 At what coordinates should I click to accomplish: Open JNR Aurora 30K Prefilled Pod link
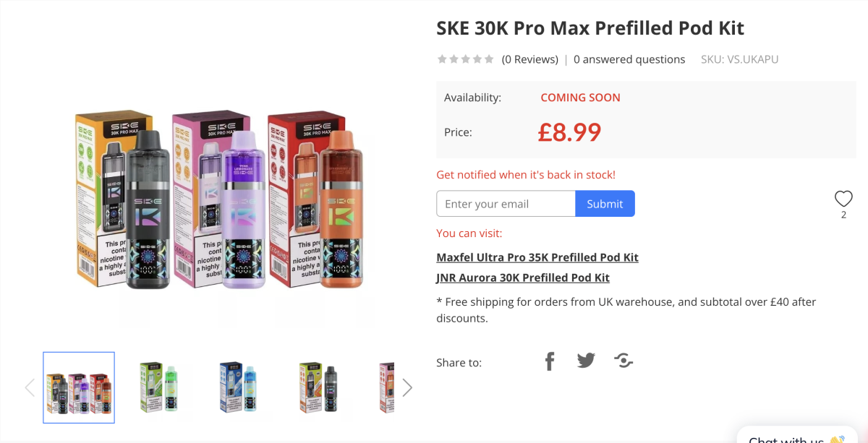pos(523,278)
